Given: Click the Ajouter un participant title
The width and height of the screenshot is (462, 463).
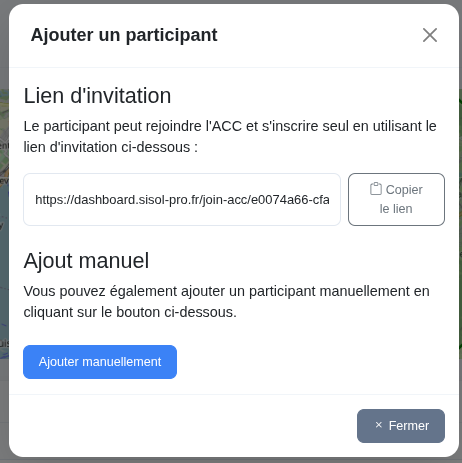Looking at the screenshot, I should coord(124,35).
